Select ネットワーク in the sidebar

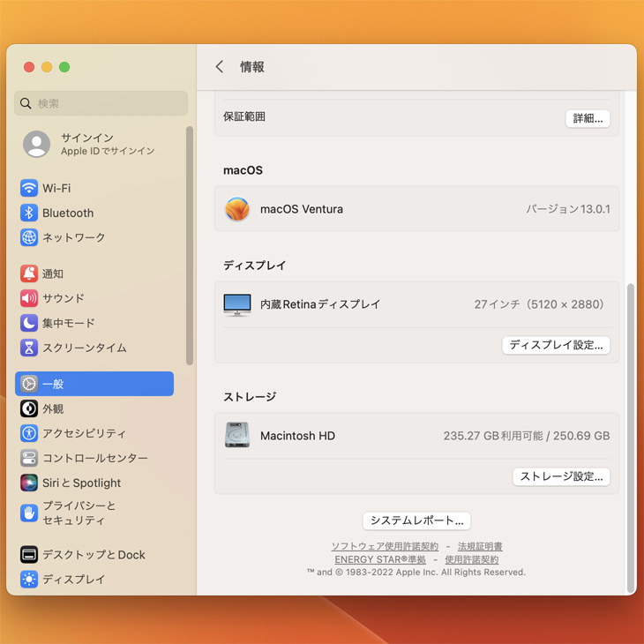tap(94, 237)
